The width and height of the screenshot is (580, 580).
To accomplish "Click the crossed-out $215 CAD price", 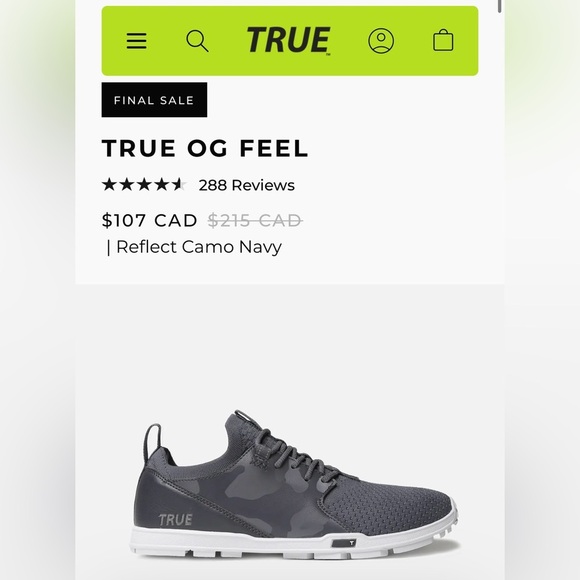I will pyautogui.click(x=255, y=220).
